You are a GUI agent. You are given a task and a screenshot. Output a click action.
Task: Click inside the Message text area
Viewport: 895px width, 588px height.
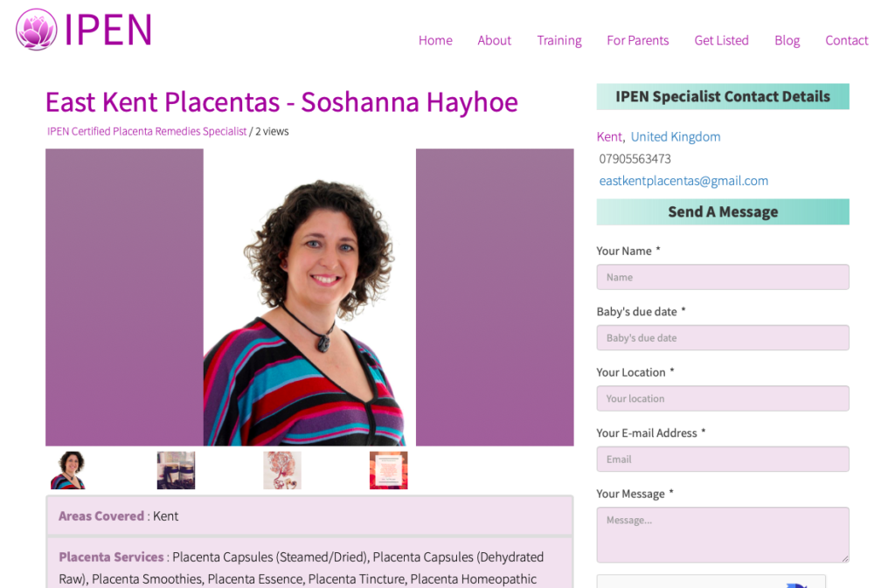click(x=723, y=535)
